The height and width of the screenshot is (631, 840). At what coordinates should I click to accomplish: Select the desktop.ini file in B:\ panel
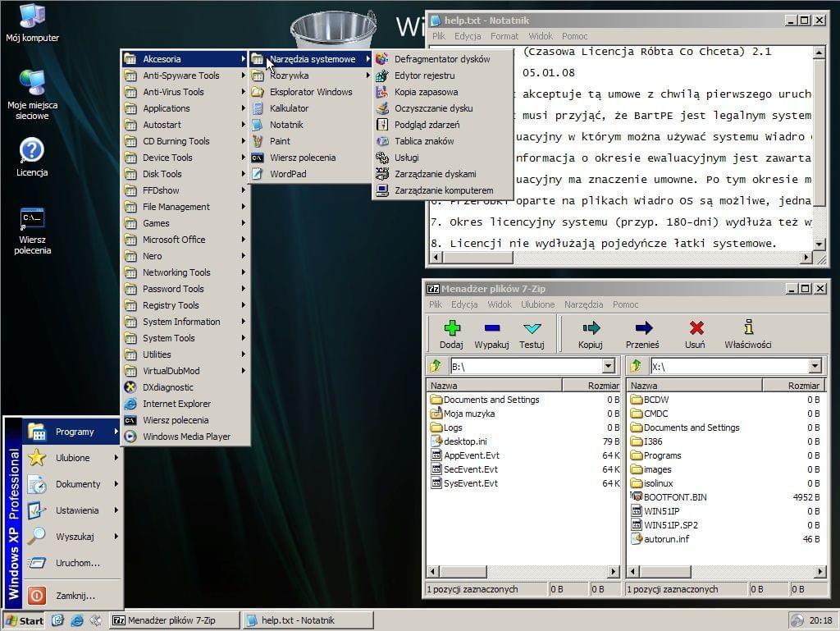[459, 441]
